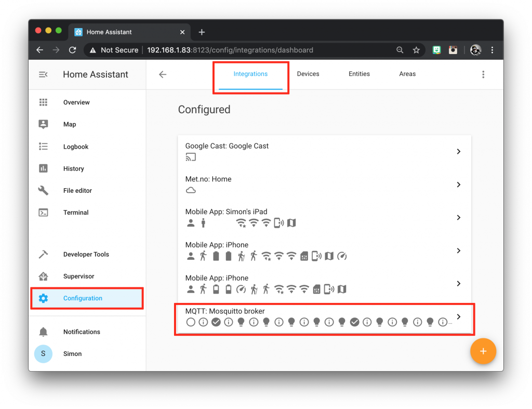This screenshot has height=409, width=532.
Task: Select the Home Assistant browser tab
Action: click(x=129, y=32)
